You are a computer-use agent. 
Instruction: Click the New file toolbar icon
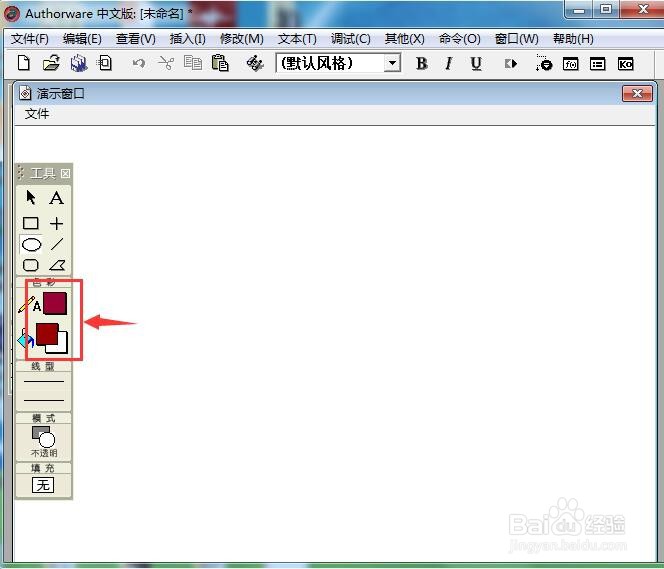click(24, 64)
